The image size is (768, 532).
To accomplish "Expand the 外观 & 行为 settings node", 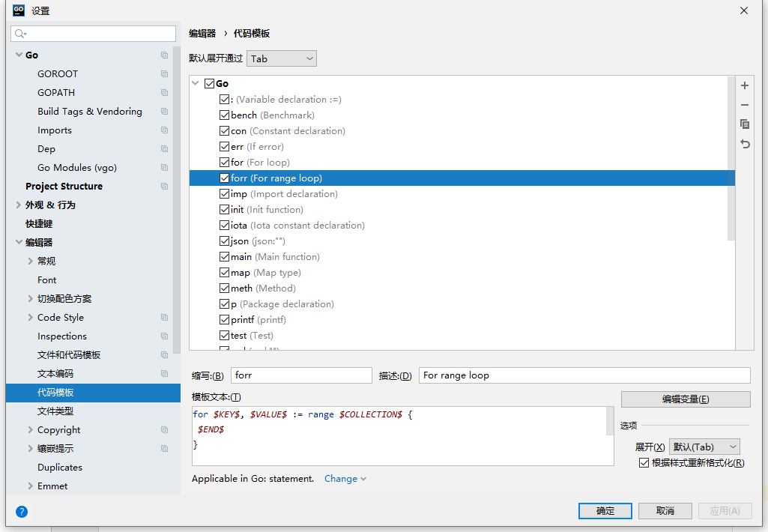I will [19, 205].
